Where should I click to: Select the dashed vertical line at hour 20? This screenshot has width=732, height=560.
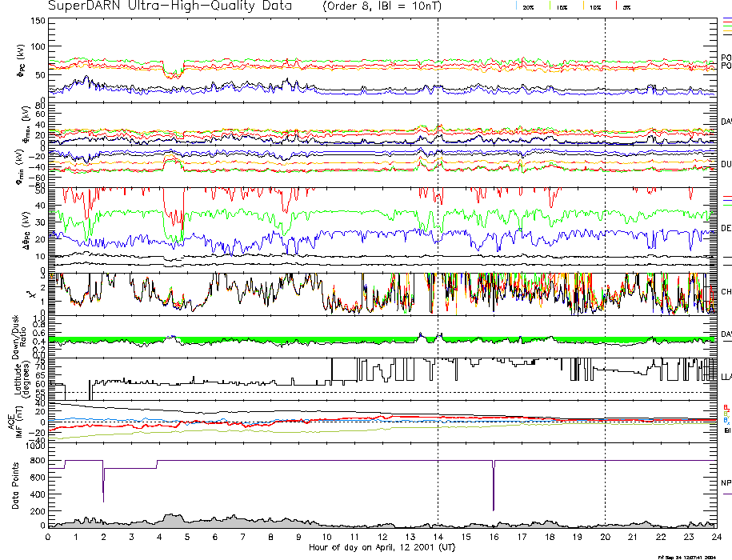pyautogui.click(x=605, y=240)
